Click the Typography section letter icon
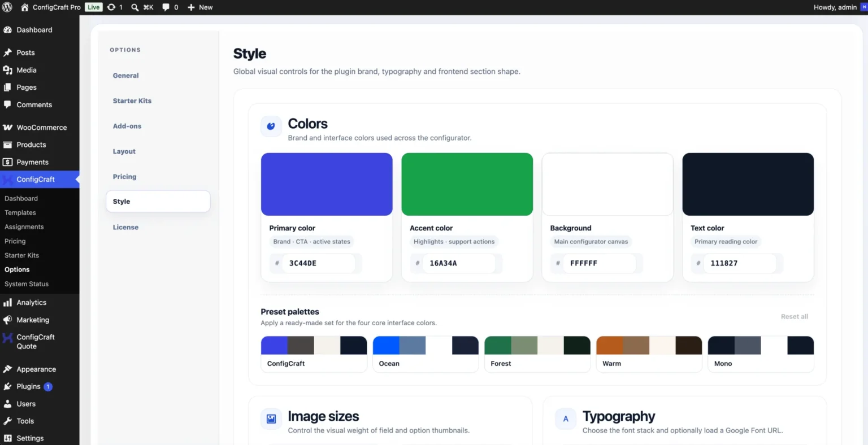868x445 pixels. tap(566, 419)
